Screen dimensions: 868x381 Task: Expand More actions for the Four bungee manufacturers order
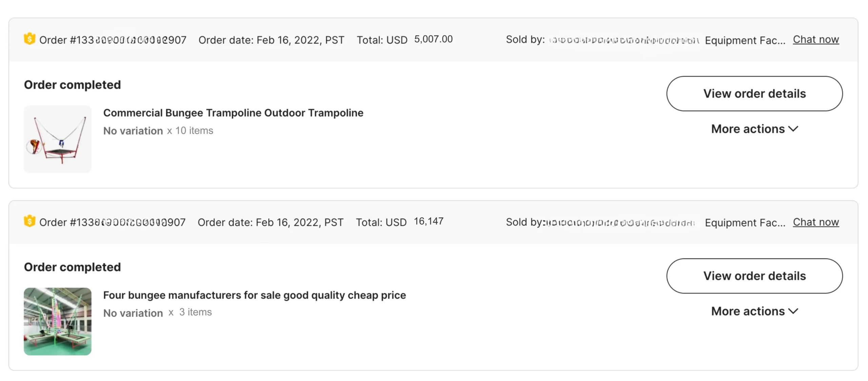tap(754, 311)
